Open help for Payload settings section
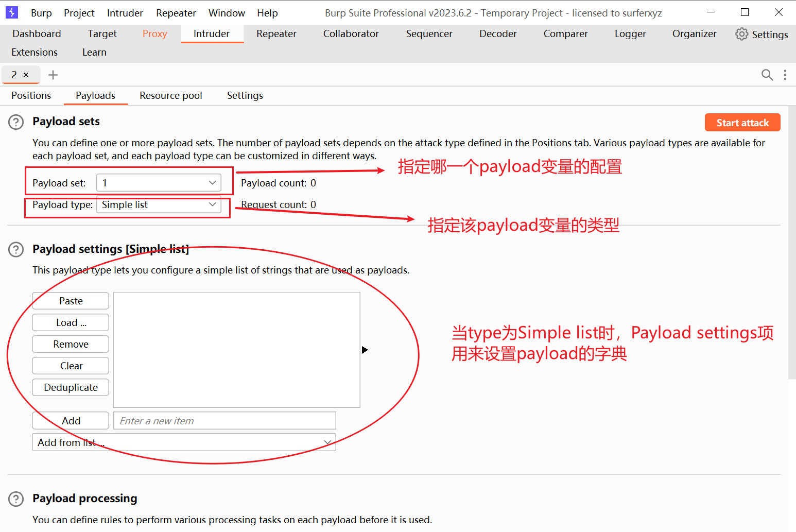 coord(16,250)
